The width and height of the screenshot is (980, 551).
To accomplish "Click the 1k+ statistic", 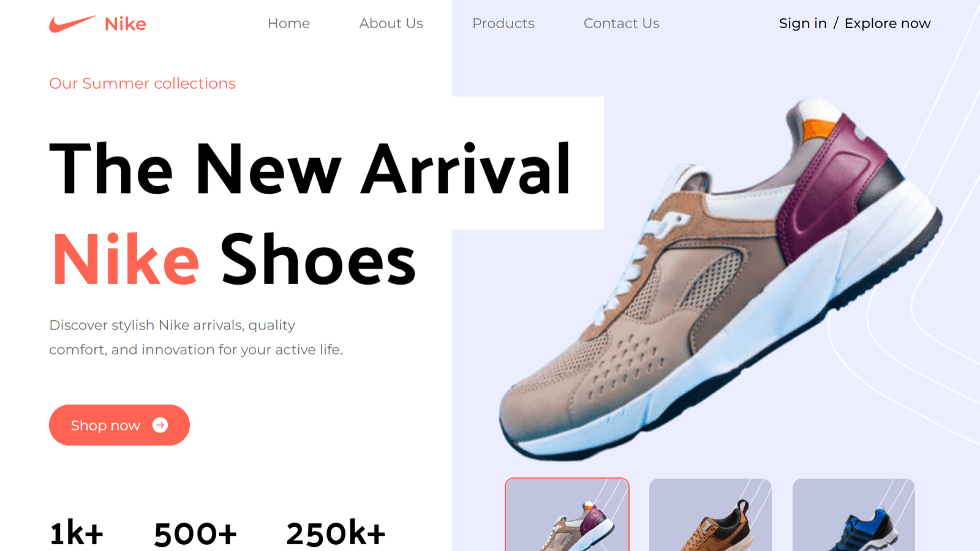I will point(77,533).
